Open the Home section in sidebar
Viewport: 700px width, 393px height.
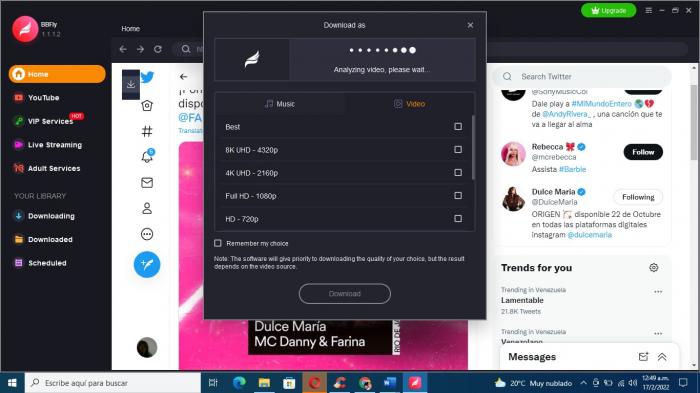coord(57,74)
